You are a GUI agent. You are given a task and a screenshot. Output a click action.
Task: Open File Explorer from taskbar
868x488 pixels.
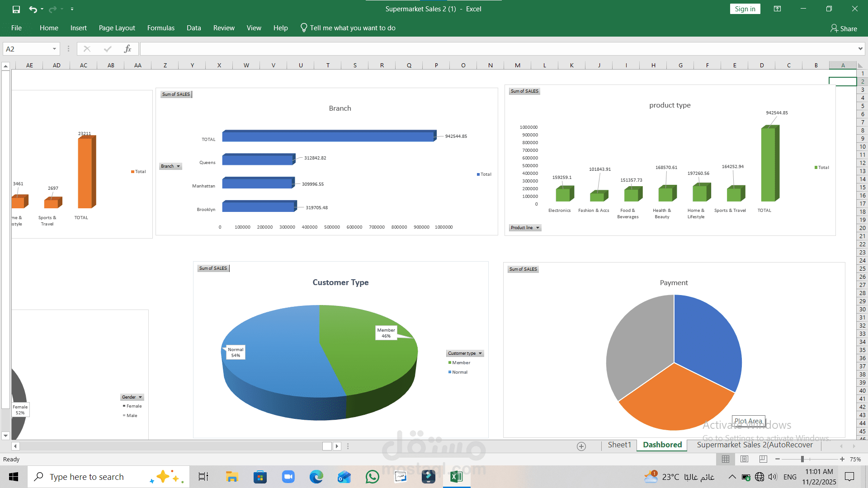pos(232,477)
